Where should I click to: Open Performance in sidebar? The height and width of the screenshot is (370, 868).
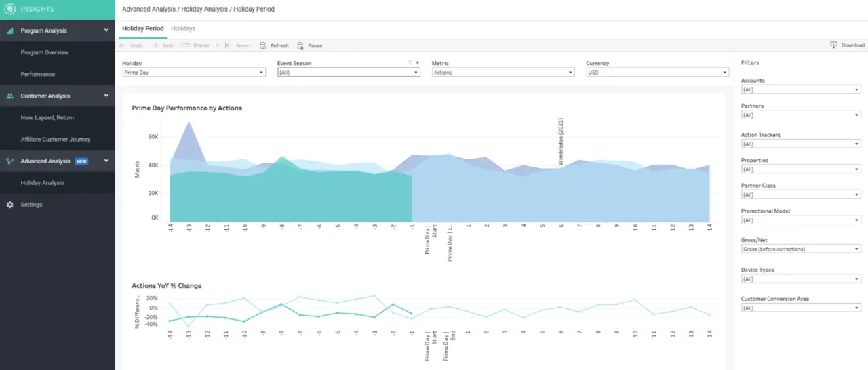coord(38,74)
